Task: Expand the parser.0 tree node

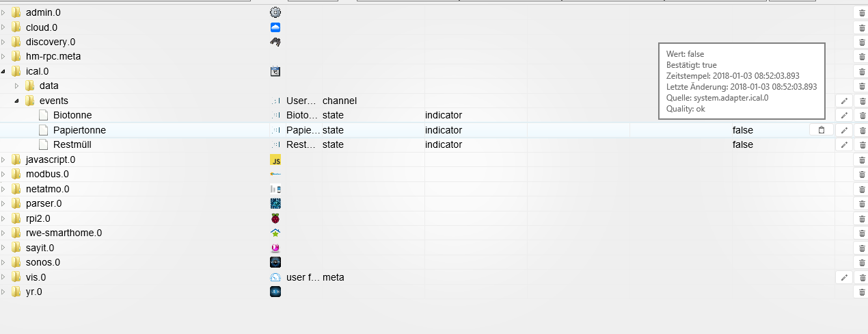Action: click(x=3, y=203)
